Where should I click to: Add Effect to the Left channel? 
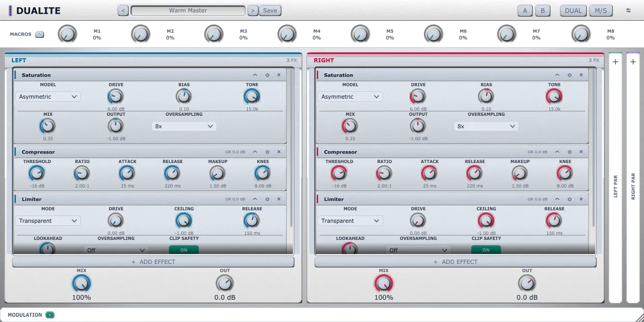(153, 262)
